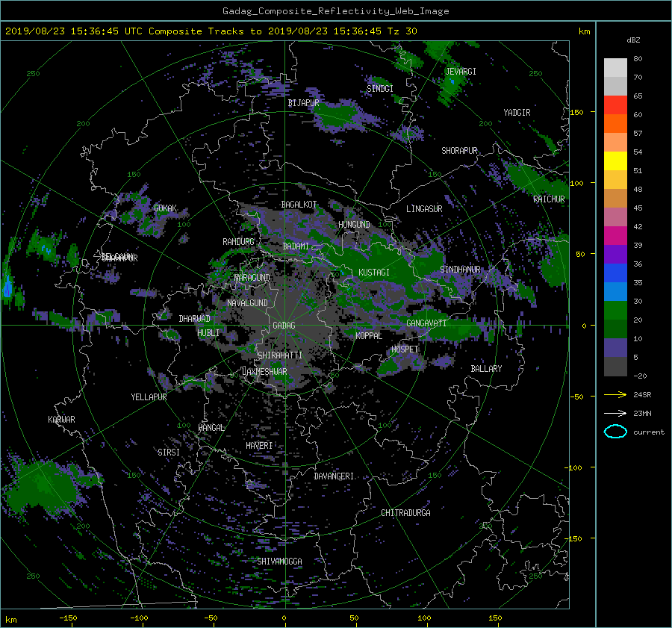Click the blue storm cell near western edge
The image size is (672, 628).
point(7,286)
